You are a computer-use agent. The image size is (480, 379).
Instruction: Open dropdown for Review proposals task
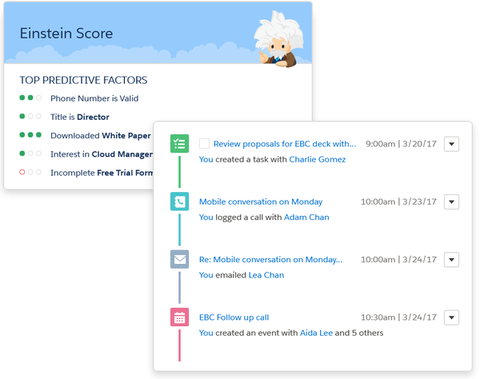[x=451, y=144]
